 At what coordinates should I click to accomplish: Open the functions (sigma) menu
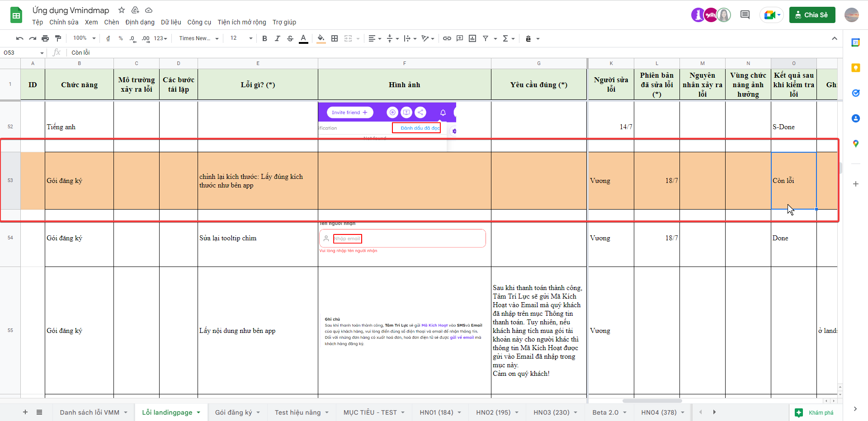click(506, 38)
